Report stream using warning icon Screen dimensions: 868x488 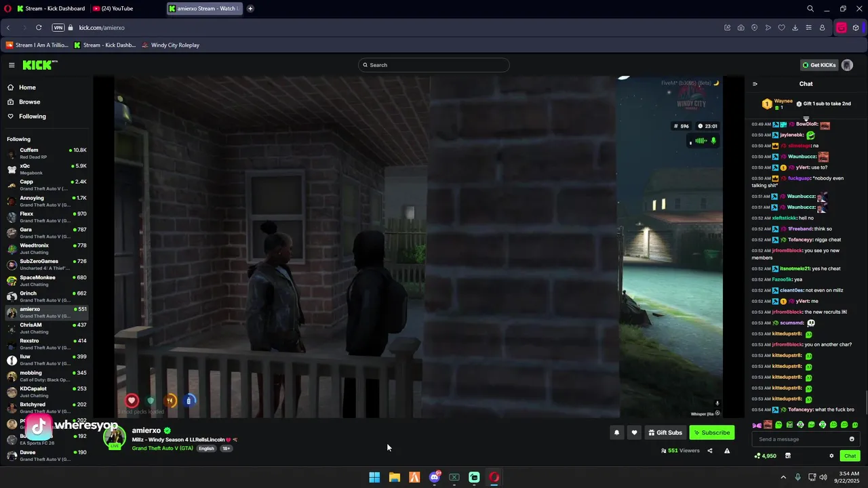pos(727,451)
